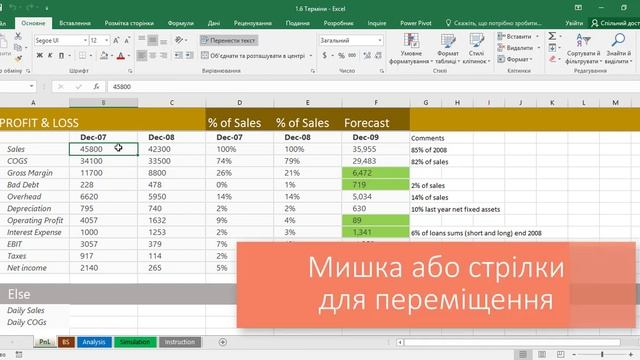Click the Borders icon

pyautogui.click(x=82, y=56)
